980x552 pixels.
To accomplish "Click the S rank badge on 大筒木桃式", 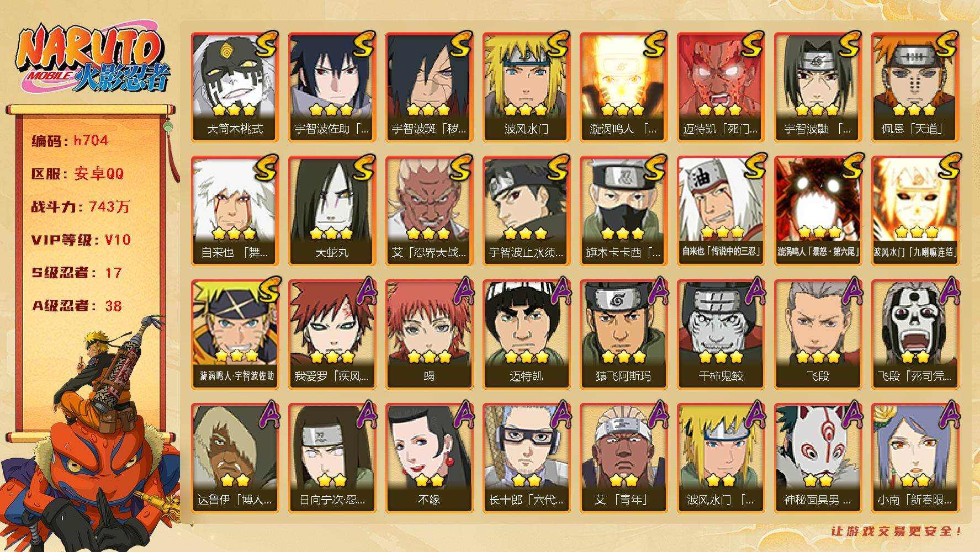I will point(266,44).
